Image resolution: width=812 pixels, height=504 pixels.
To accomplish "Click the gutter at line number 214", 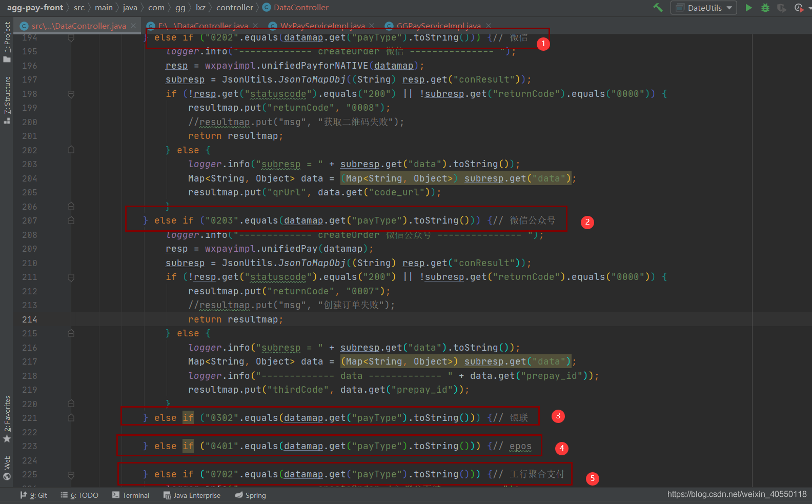I will [30, 319].
